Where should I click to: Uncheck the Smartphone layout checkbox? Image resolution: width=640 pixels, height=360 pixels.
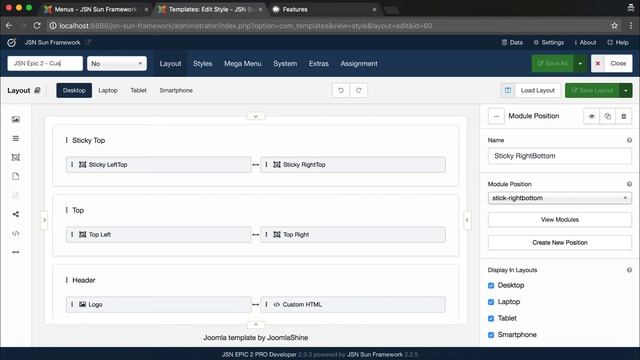pos(491,335)
